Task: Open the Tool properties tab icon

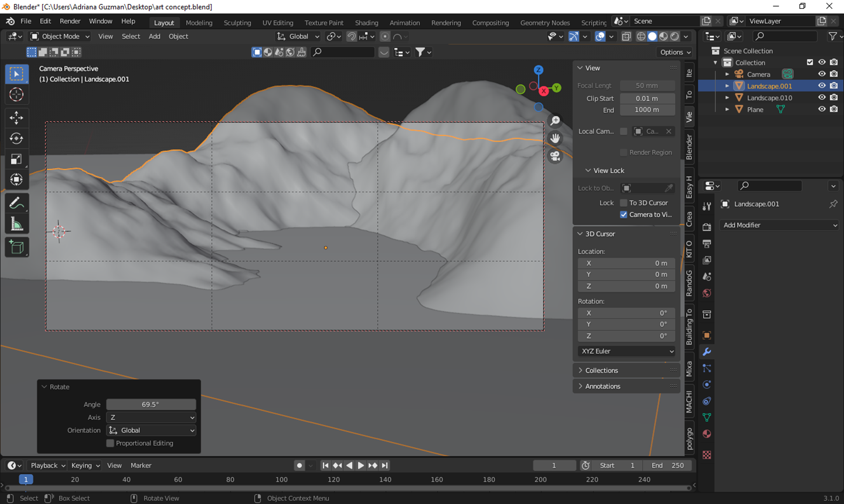Action: point(707,206)
